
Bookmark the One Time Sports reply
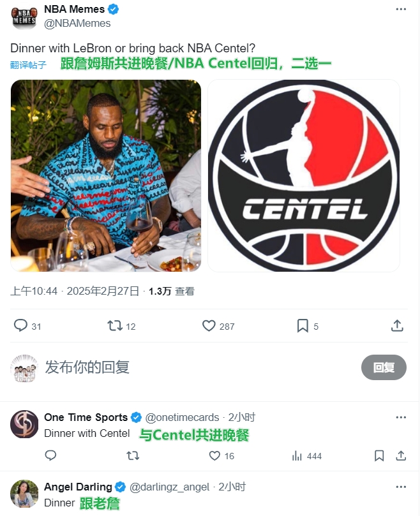tap(379, 456)
